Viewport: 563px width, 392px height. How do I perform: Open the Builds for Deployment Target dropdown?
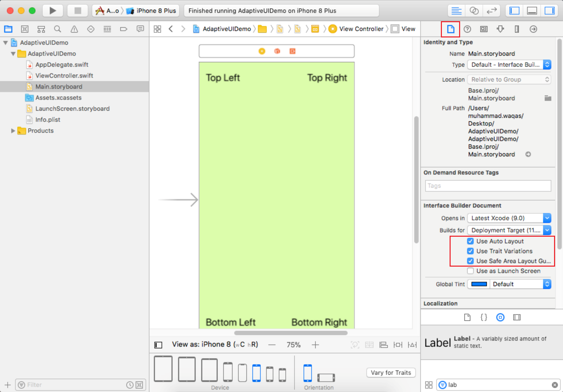tap(509, 230)
